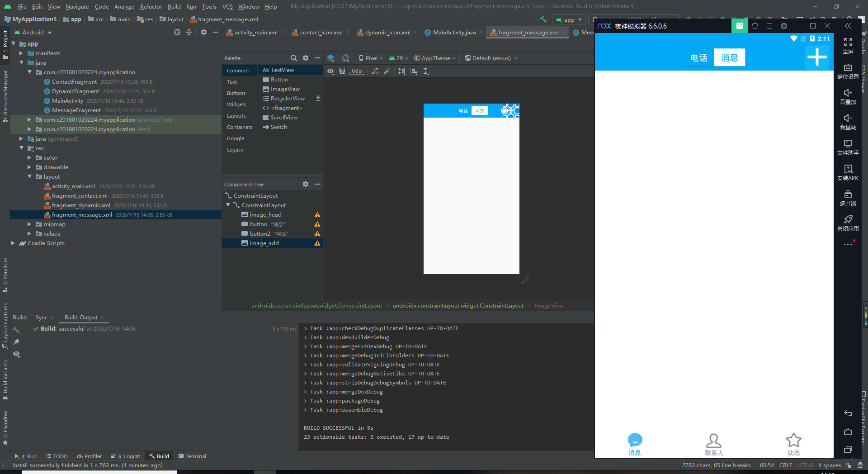This screenshot has width=868, height=474.
Task: Open Align options icon in layout toolbar
Action: coord(414,71)
